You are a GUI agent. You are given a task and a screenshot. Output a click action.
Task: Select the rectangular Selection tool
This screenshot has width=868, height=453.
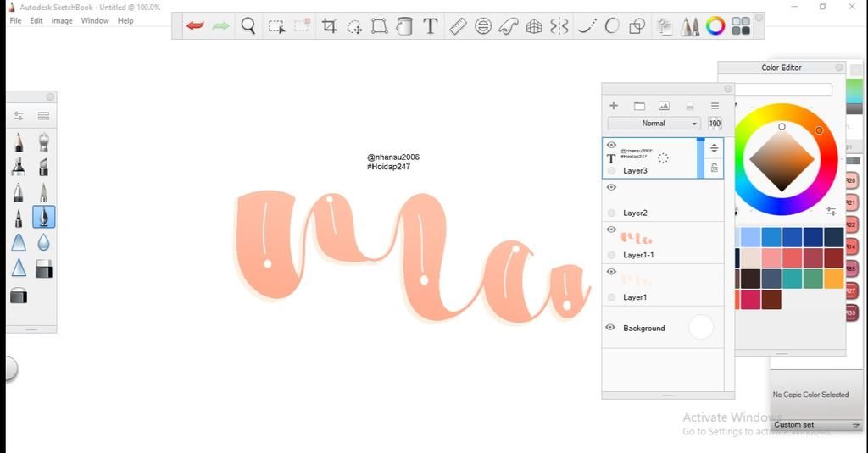(276, 26)
